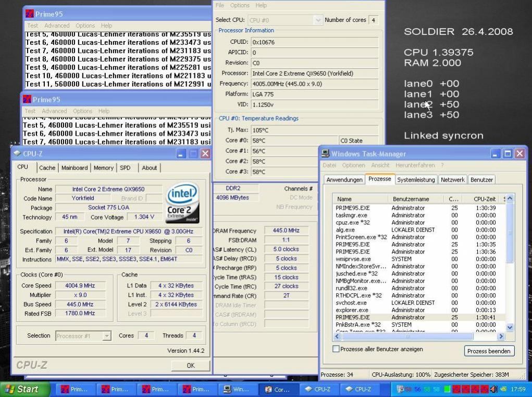Click the green square icon in the system tray
The image size is (532, 397).
click(447, 389)
